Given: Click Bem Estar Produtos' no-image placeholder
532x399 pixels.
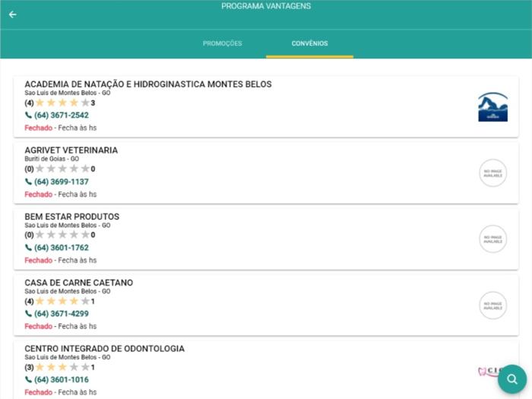Looking at the screenshot, I should point(492,239).
